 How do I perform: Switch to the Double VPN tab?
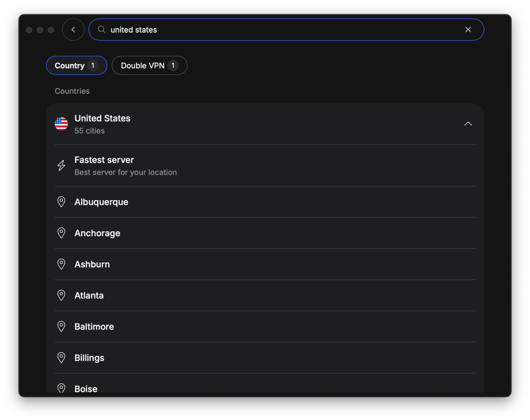[x=150, y=65]
